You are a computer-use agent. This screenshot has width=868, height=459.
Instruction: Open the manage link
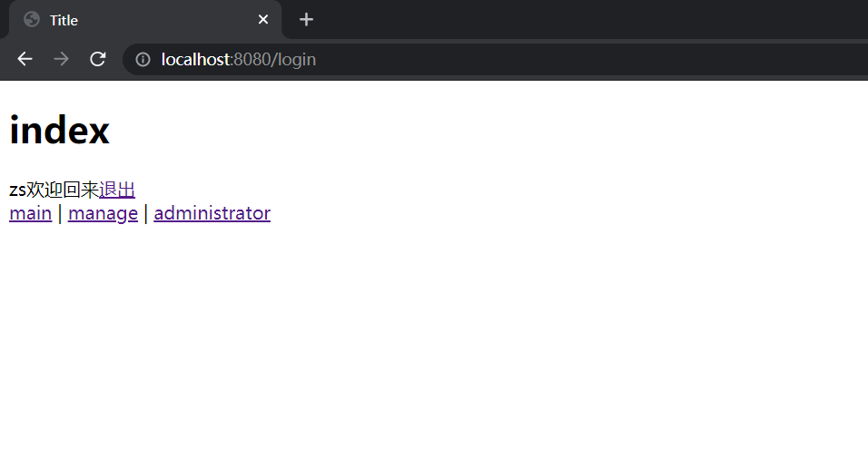[x=103, y=213]
